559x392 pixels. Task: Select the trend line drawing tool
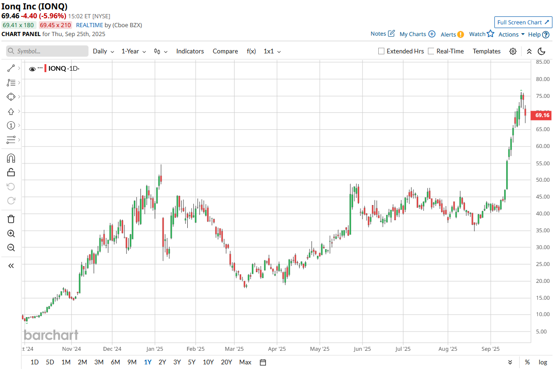[x=11, y=68]
